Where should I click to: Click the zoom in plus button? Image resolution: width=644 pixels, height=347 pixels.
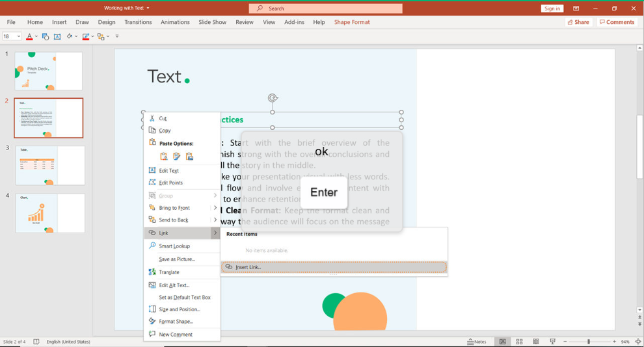(x=614, y=341)
